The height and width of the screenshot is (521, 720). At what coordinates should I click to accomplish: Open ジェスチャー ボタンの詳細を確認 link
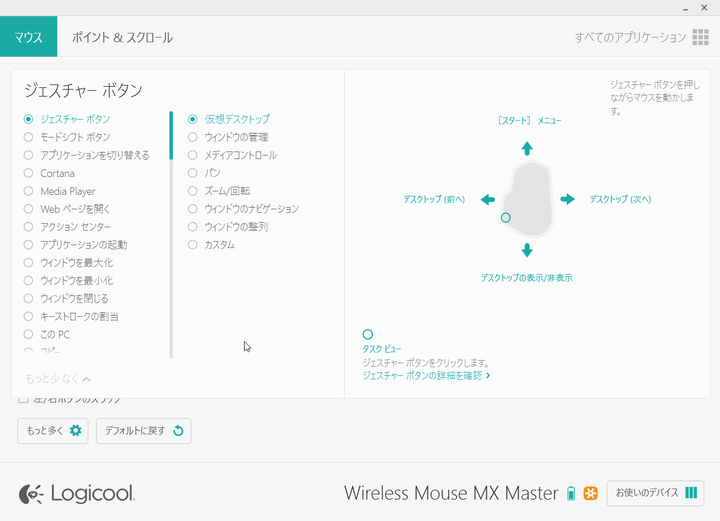(x=426, y=375)
